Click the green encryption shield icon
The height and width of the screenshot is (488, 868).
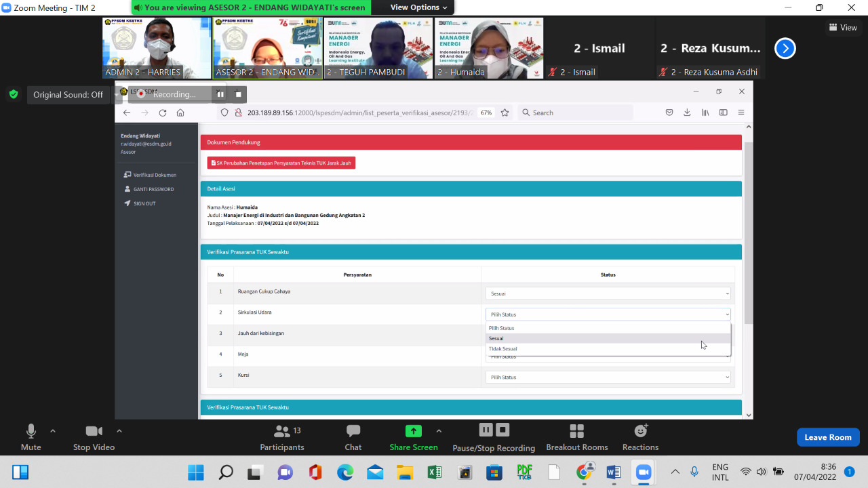click(14, 94)
